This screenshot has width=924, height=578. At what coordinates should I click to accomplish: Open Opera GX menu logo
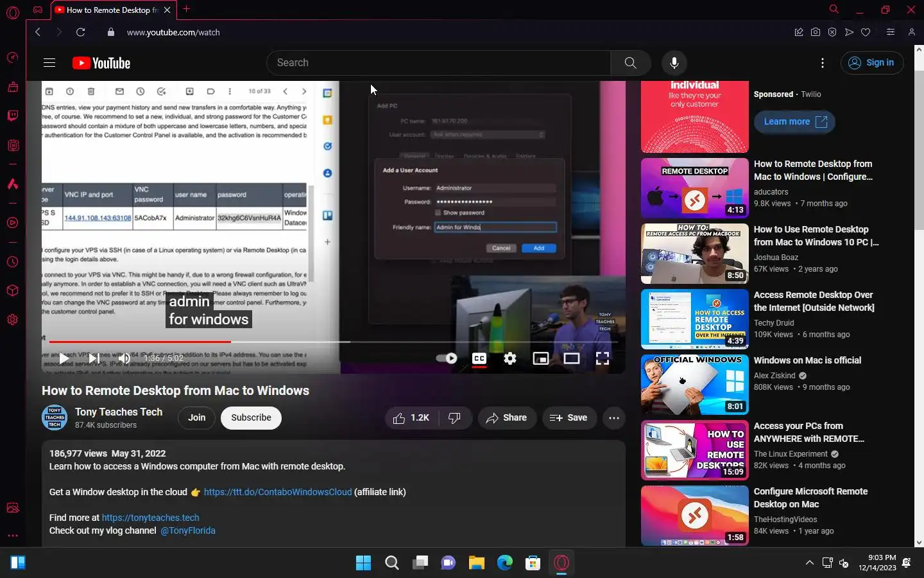coord(13,13)
